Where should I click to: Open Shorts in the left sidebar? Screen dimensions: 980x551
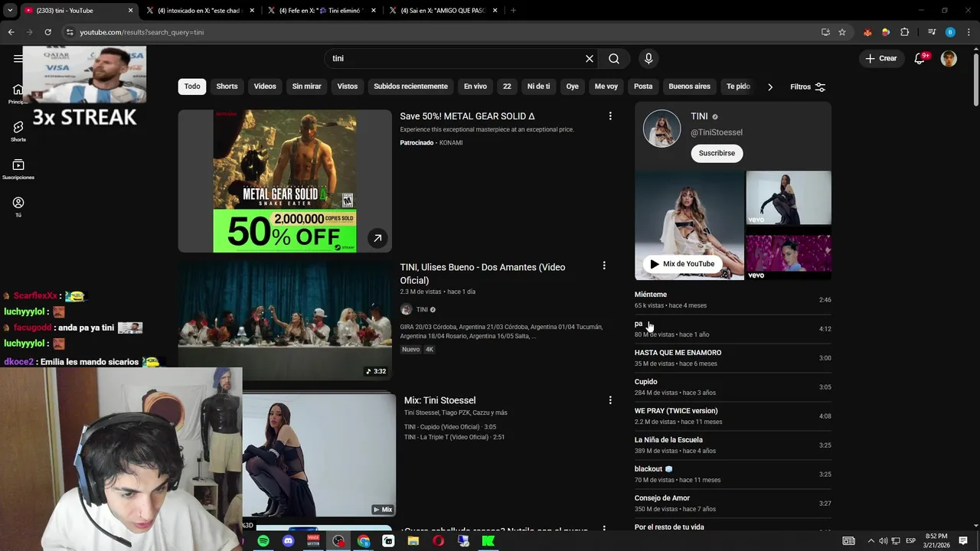pos(18,132)
